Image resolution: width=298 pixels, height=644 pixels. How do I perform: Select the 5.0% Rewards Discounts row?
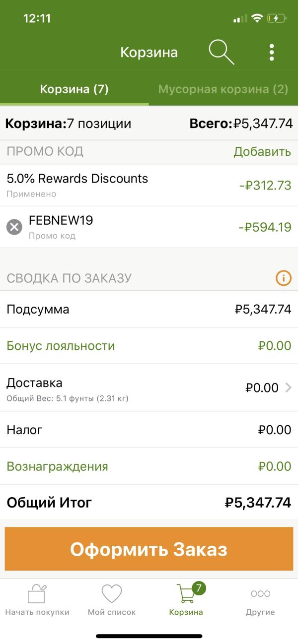click(x=149, y=185)
